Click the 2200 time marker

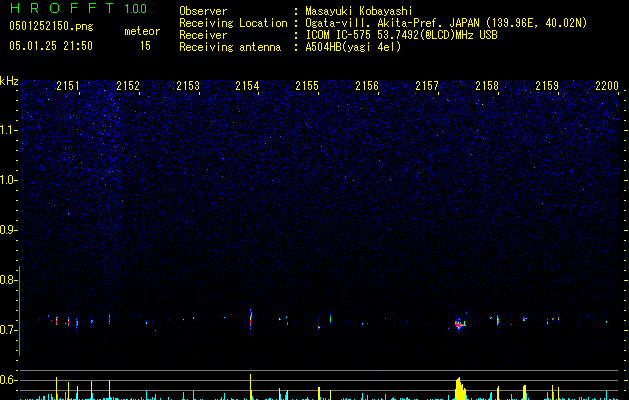[x=607, y=86]
